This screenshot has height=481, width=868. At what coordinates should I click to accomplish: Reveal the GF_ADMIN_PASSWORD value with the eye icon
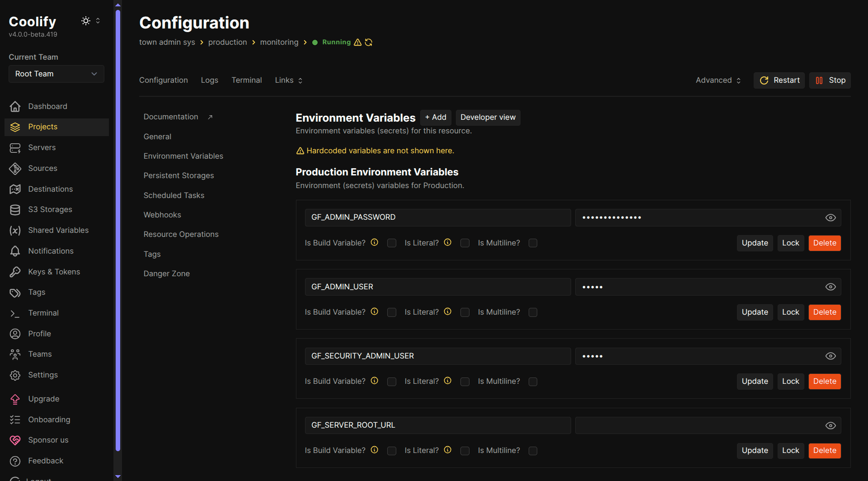pos(830,217)
